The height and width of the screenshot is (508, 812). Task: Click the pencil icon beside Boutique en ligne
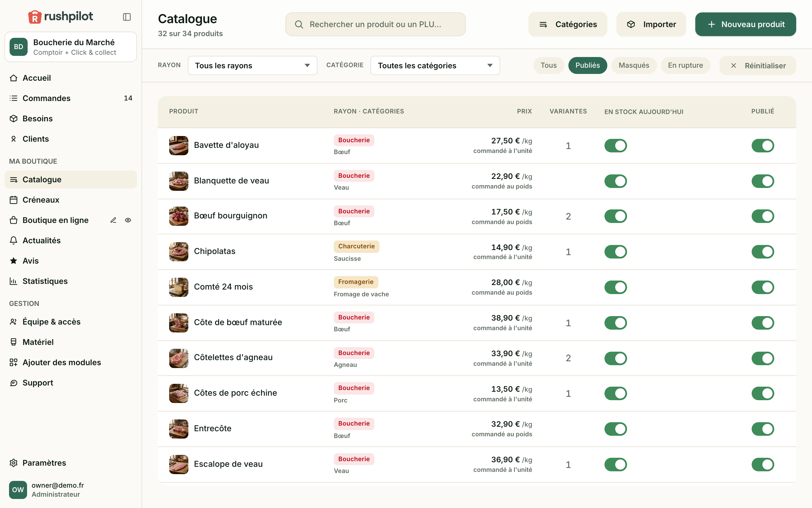coord(113,220)
